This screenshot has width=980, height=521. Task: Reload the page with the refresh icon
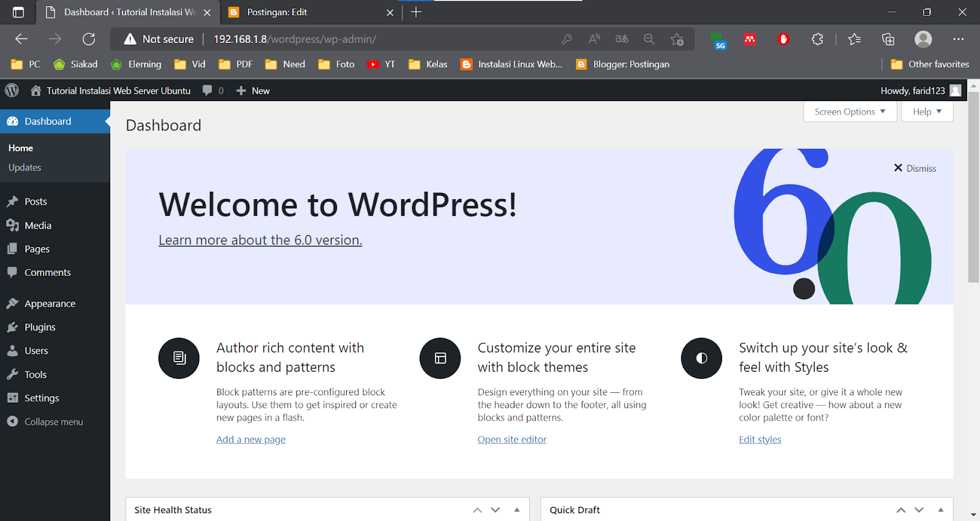click(89, 39)
